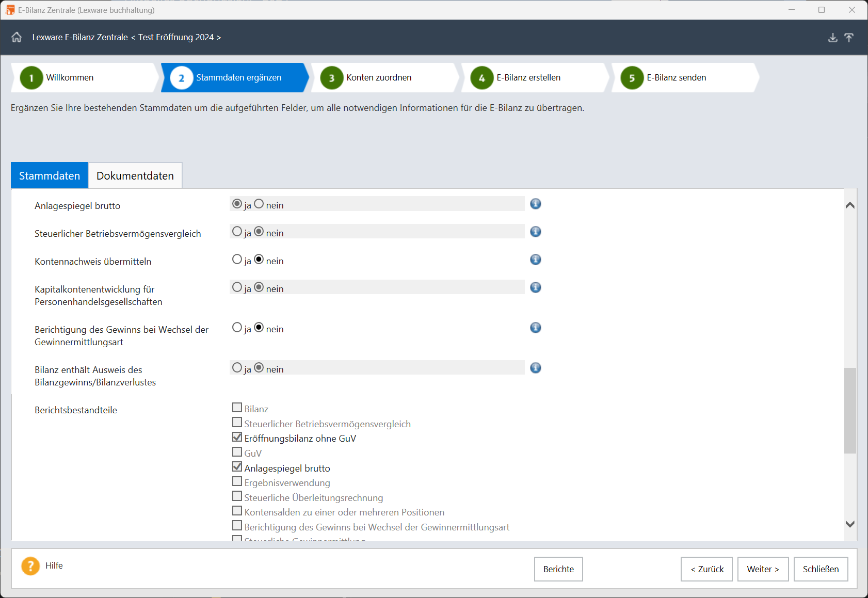This screenshot has width=868, height=598.
Task: Toggle Eröffnungsbilanz ohne GuV checkbox
Action: click(237, 437)
